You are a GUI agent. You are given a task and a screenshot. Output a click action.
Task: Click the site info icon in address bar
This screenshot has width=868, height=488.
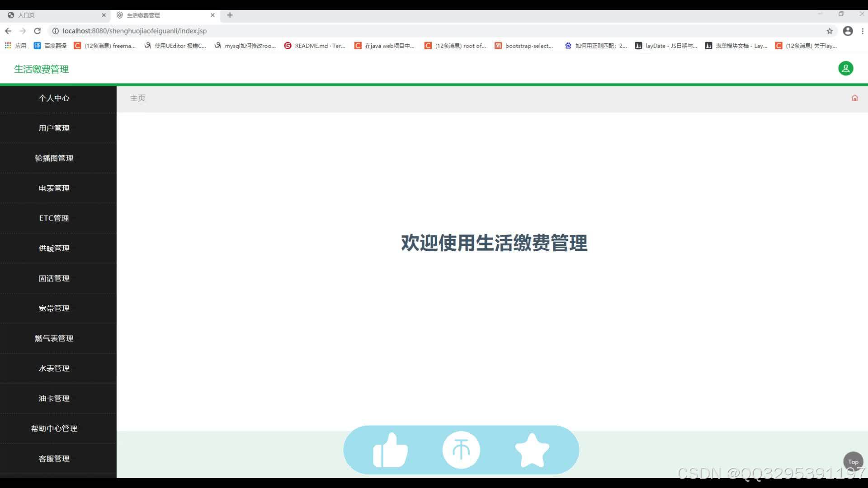pyautogui.click(x=56, y=31)
